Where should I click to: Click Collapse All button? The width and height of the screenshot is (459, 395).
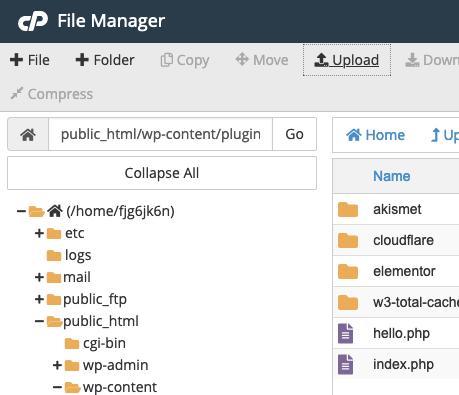pos(162,173)
